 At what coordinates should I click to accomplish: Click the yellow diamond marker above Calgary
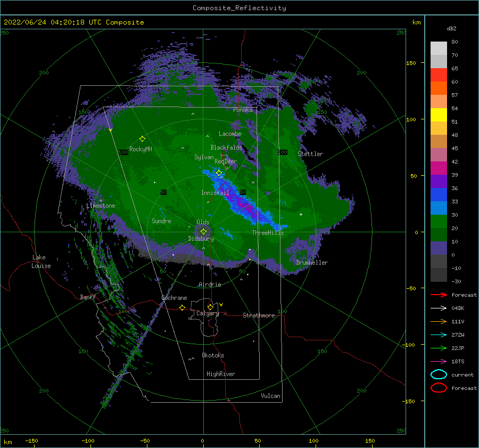click(x=210, y=307)
